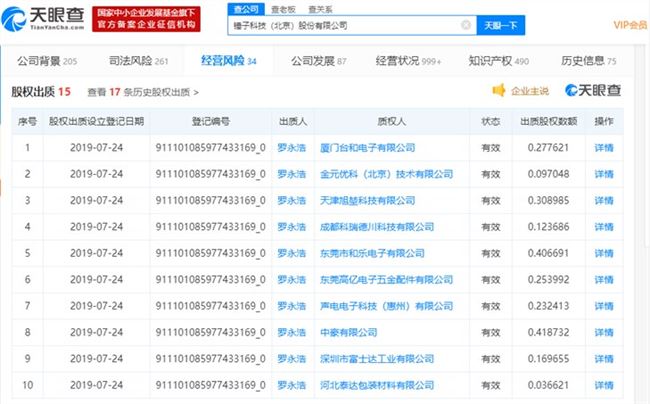Click 详情 for row 5 (0.406691)
This screenshot has width=650, height=404.
604,253
